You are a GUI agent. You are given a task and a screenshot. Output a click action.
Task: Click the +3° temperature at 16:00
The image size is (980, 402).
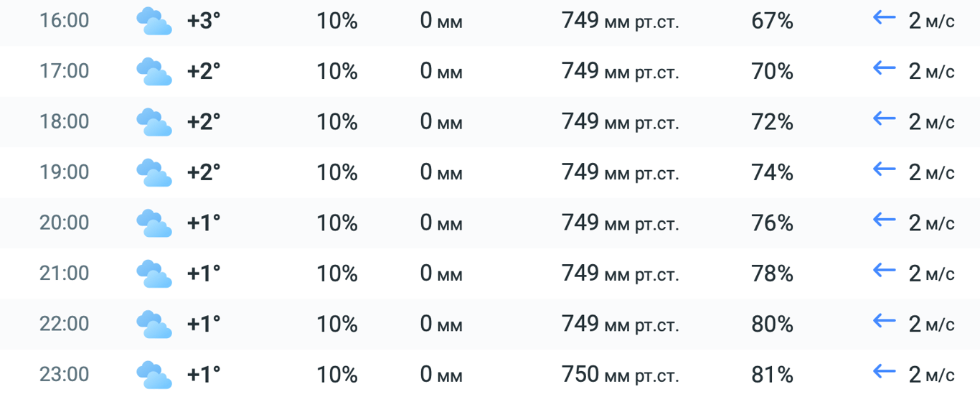tap(204, 21)
